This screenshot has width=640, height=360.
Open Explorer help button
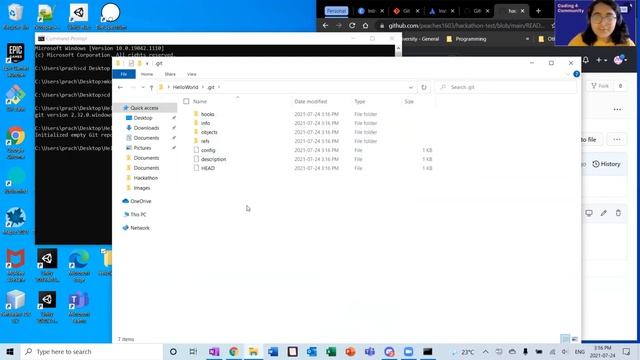pos(576,74)
